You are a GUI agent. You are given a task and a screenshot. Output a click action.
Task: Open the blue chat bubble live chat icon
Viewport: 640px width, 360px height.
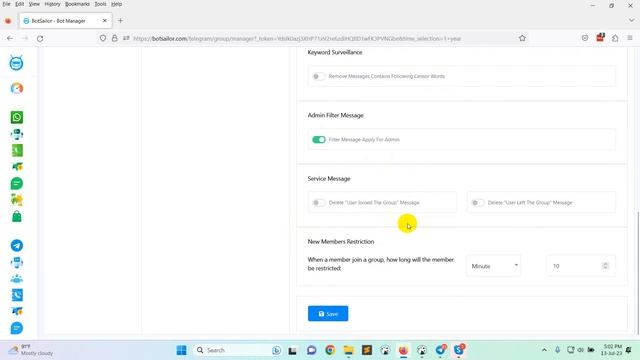point(17,328)
